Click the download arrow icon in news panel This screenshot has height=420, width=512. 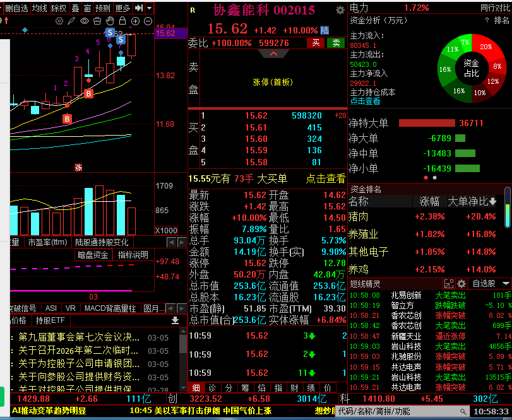(x=175, y=320)
